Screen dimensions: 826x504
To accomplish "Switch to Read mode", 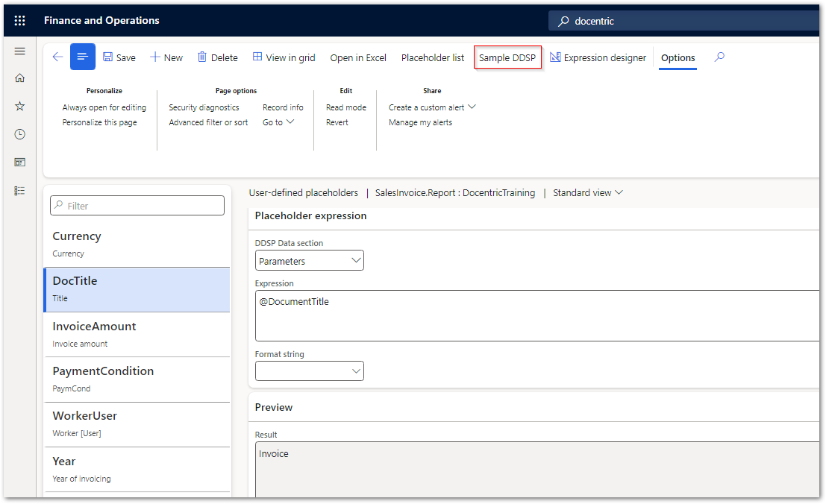I will [x=346, y=107].
